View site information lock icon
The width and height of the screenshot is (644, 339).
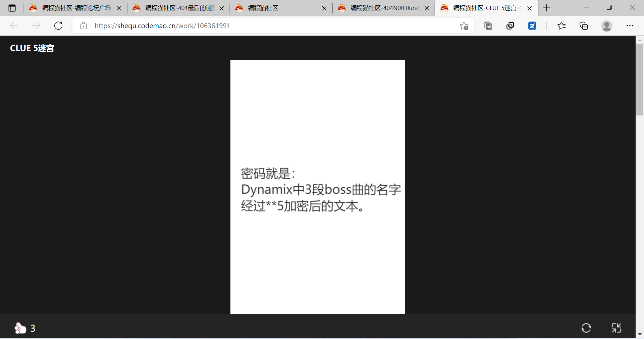coord(84,26)
